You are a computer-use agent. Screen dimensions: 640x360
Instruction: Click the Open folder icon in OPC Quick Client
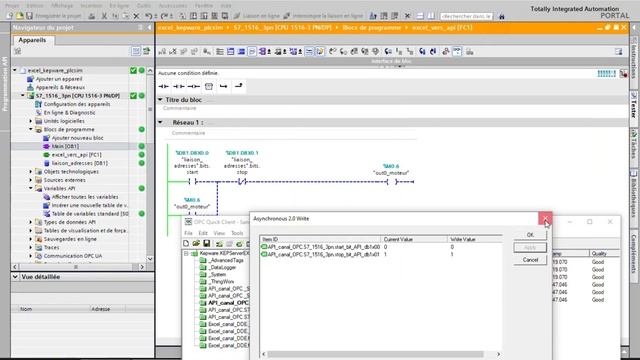tap(196, 244)
